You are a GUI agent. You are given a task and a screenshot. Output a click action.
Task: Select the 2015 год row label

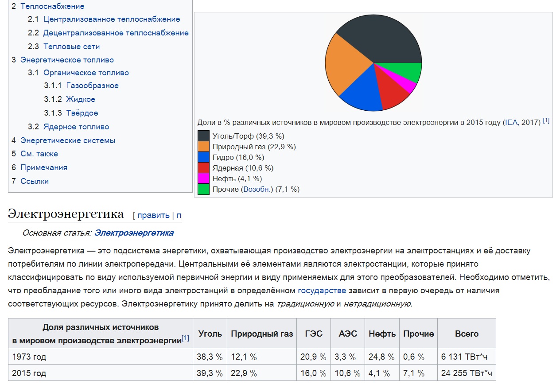coord(29,373)
